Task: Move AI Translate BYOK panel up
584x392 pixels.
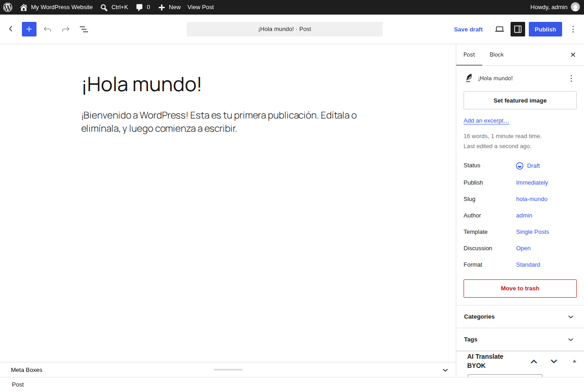Action: [534, 361]
